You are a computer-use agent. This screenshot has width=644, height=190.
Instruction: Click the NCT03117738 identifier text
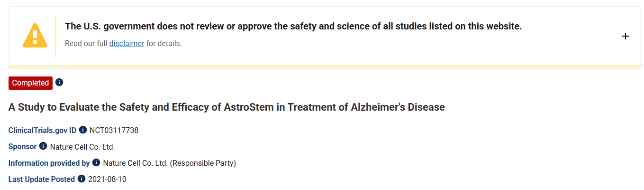click(x=114, y=130)
